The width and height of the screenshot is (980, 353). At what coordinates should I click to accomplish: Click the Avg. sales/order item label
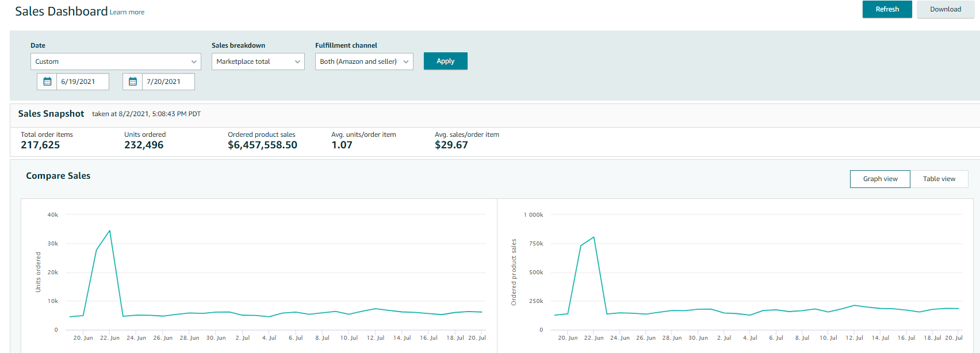(x=467, y=135)
